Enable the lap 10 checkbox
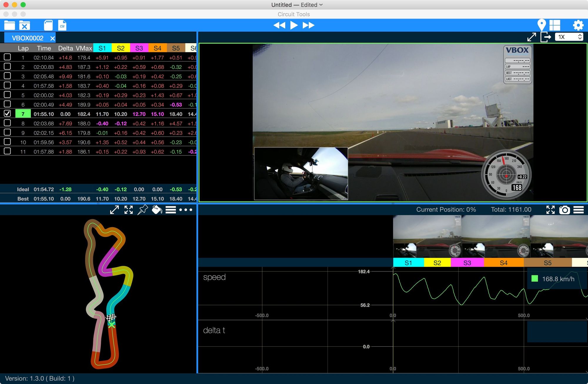 point(7,142)
